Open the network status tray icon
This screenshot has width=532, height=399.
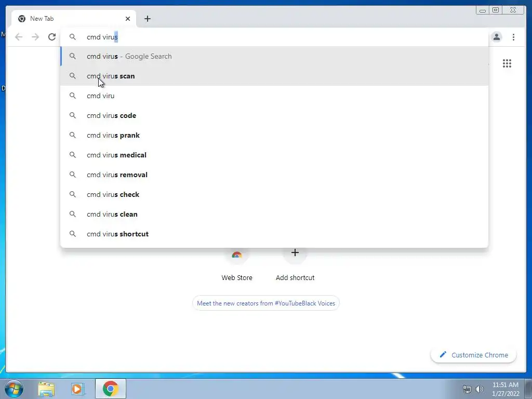coord(467,390)
